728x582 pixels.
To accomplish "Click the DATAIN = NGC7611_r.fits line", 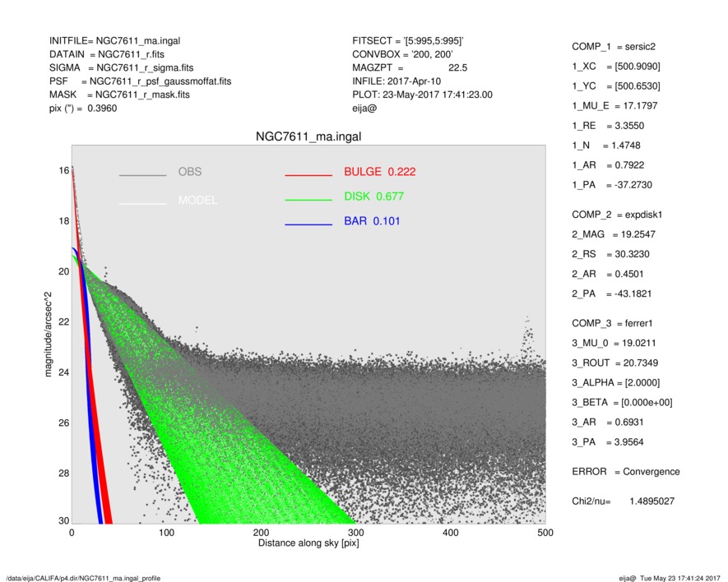I will 107,54.
